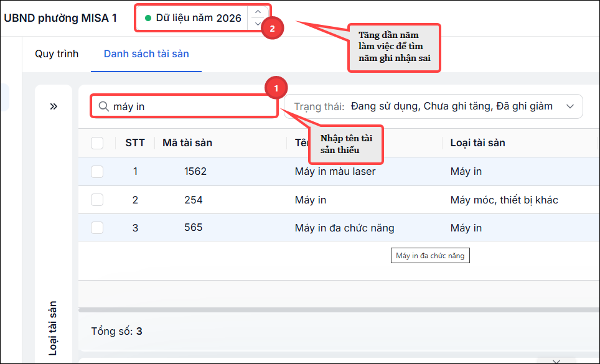600x364 pixels.
Task: Click the Loại tài sản column header
Action: coord(477,143)
